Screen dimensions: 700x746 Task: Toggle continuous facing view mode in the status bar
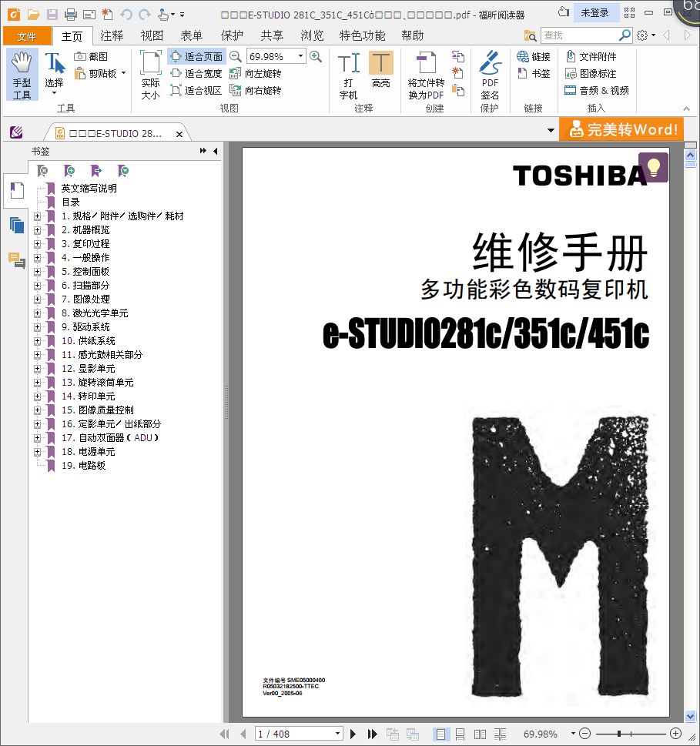pos(500,734)
